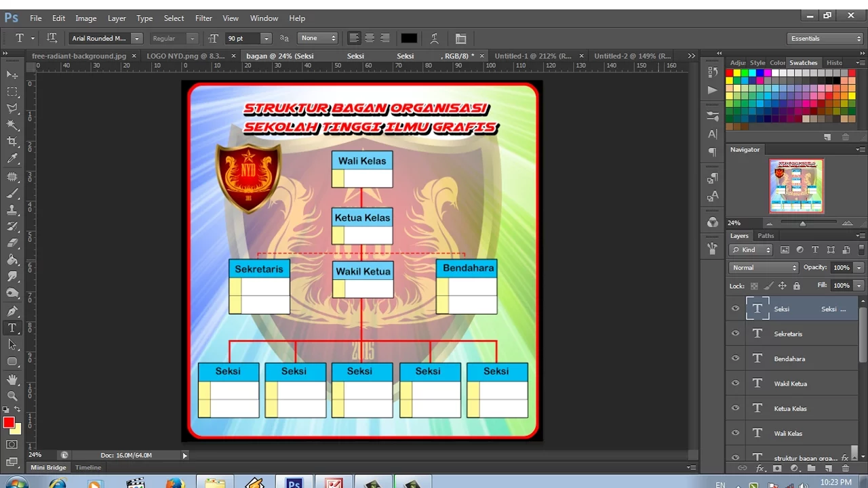The width and height of the screenshot is (868, 488).
Task: Open the Opacity slider dropdown
Action: point(859,268)
